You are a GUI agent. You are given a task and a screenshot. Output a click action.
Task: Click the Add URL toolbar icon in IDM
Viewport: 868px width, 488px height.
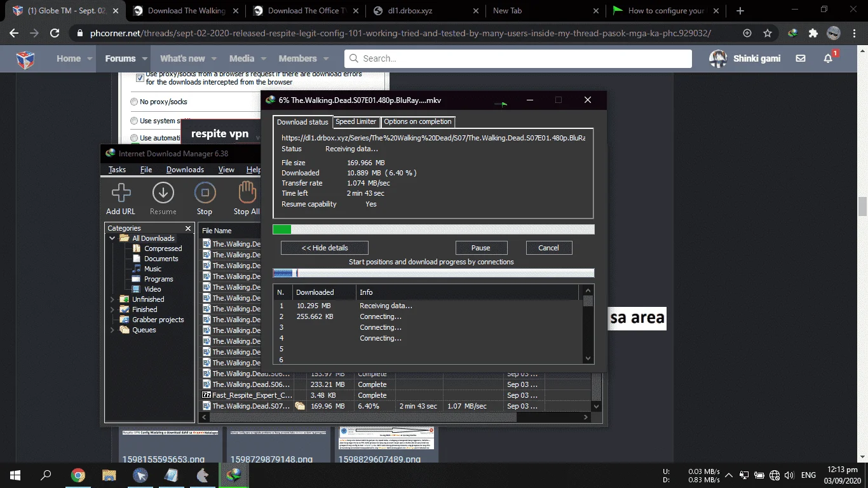121,193
